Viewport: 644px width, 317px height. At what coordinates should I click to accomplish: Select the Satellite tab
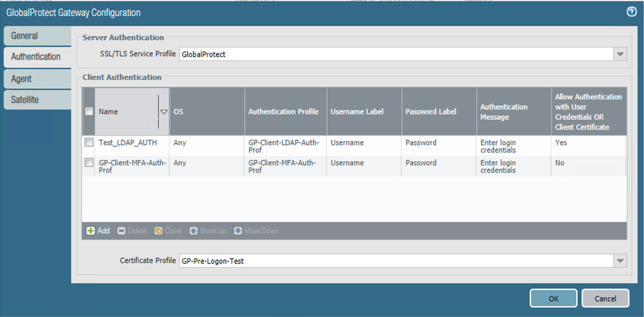tap(25, 99)
